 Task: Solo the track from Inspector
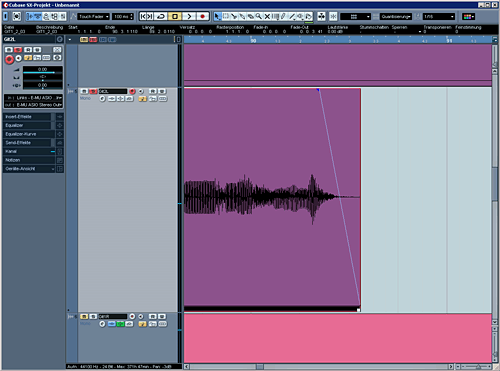pyautogui.click(x=18, y=50)
